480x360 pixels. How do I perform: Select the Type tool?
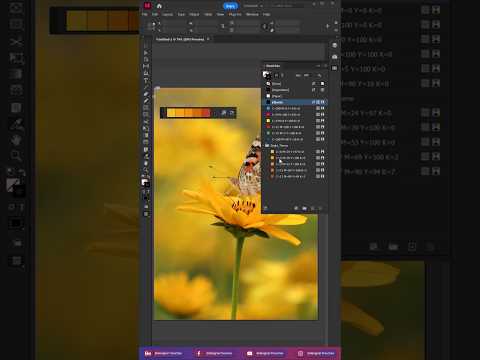(x=146, y=81)
